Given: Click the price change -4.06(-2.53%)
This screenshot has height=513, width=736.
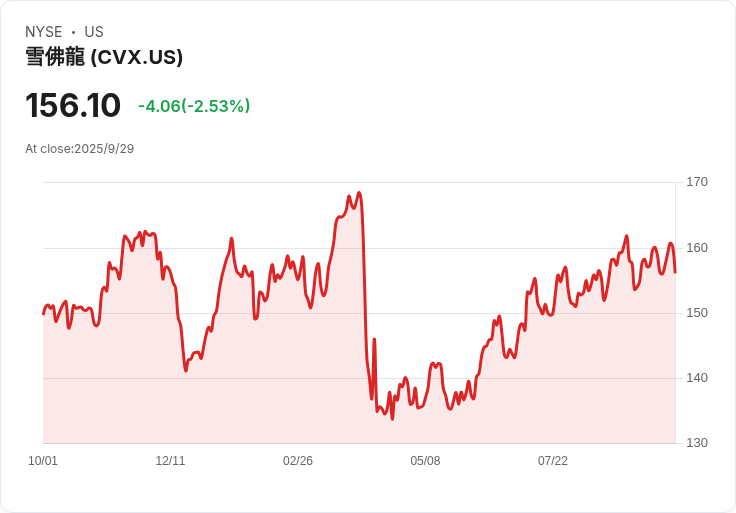Looking at the screenshot, I should click(194, 106).
